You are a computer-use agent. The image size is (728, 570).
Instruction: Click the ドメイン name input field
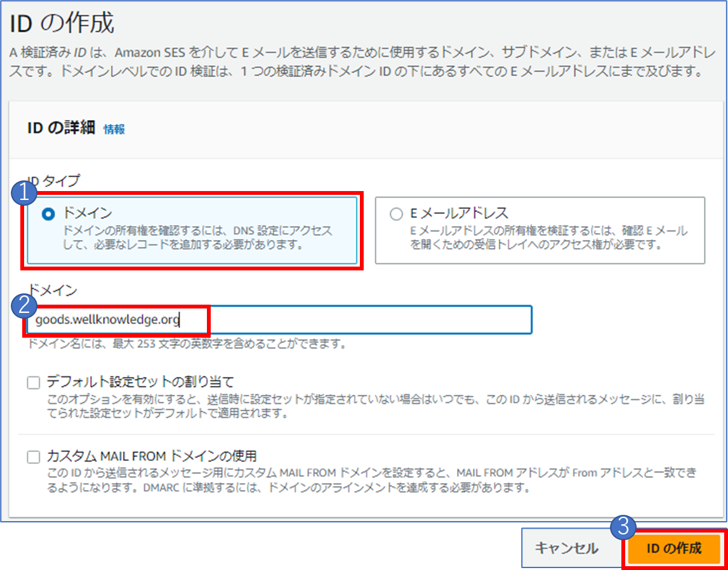coord(279,320)
